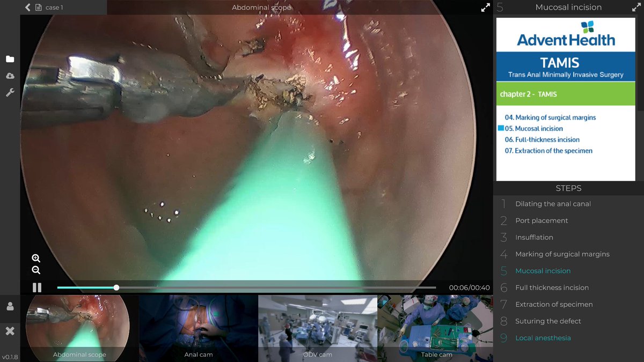Click slide text 05. Mucosal incision
Viewport: 644px width, 362px height.
click(533, 129)
